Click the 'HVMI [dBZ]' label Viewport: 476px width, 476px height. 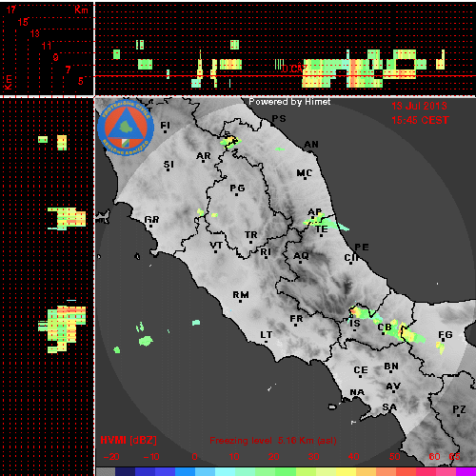tap(129, 440)
